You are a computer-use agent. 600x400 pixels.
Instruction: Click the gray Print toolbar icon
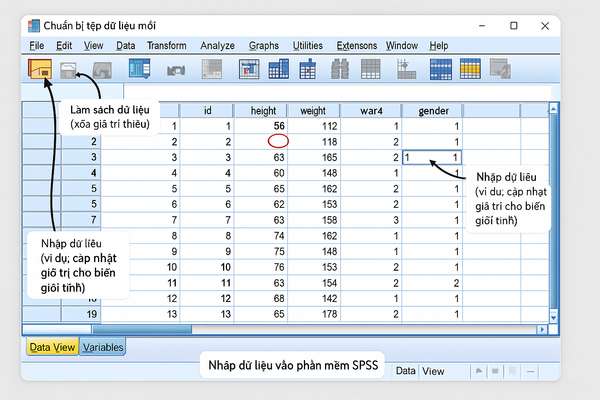click(x=102, y=70)
